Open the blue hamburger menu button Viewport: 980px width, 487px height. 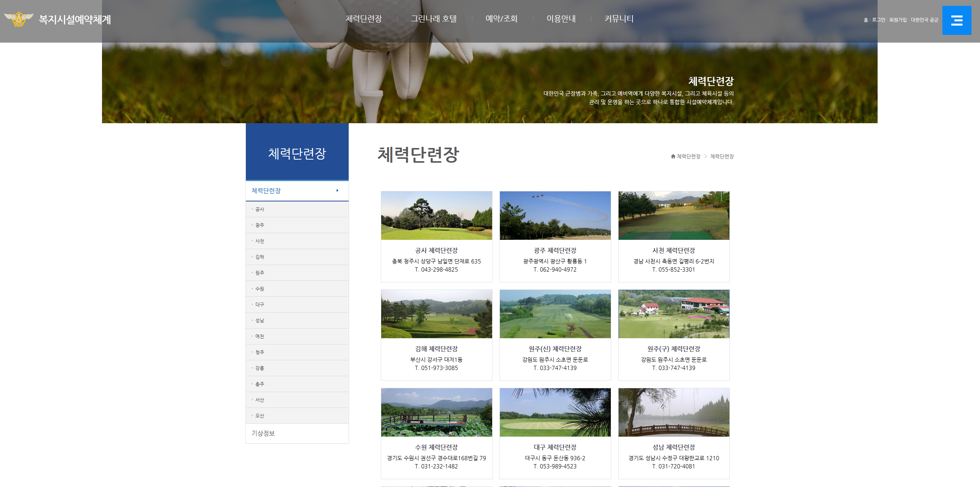point(956,20)
